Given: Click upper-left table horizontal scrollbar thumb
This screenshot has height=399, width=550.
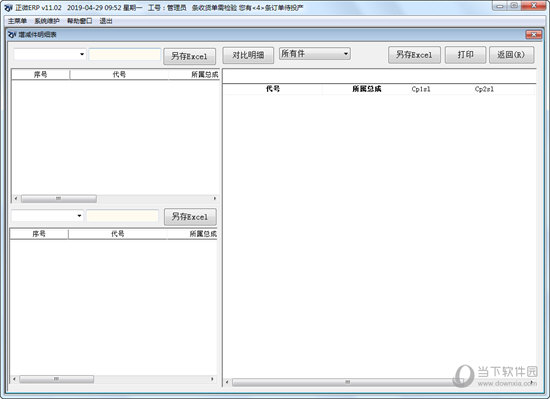Looking at the screenshot, I should click(x=59, y=199).
